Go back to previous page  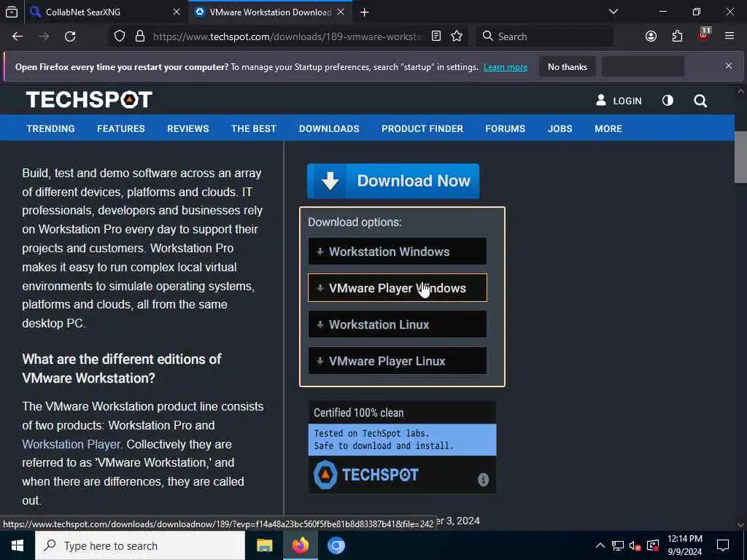(x=18, y=36)
